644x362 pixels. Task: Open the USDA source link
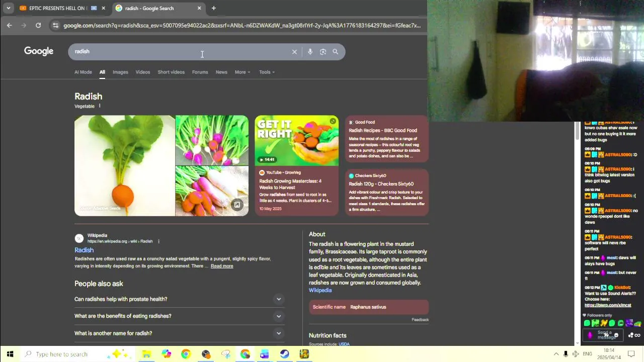(x=344, y=344)
